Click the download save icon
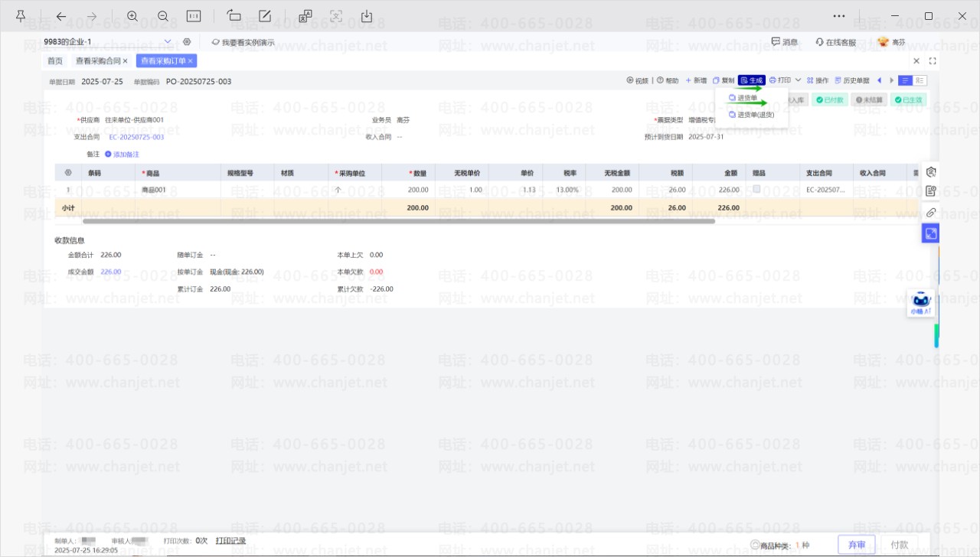This screenshot has height=557, width=980. (367, 16)
